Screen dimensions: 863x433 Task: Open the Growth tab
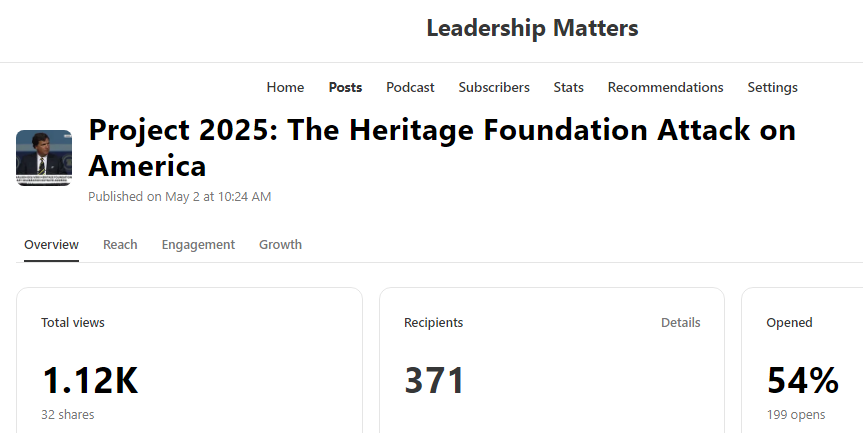tap(280, 244)
